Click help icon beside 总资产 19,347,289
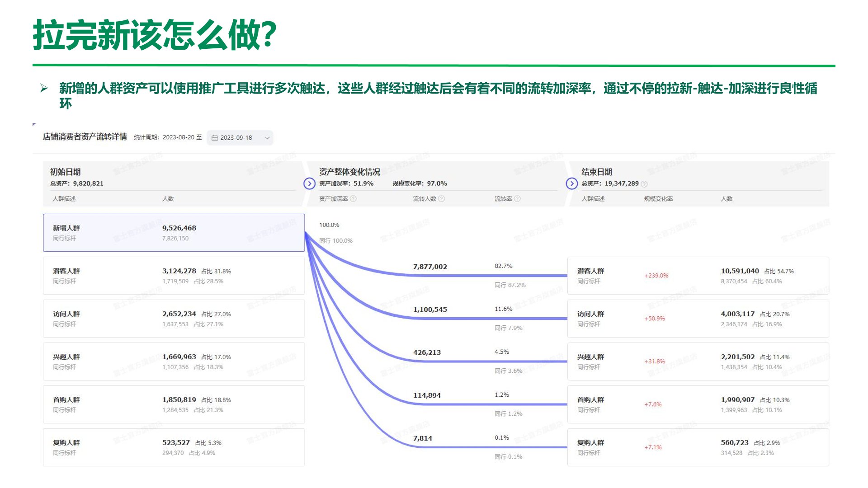868x488 pixels. click(x=644, y=184)
